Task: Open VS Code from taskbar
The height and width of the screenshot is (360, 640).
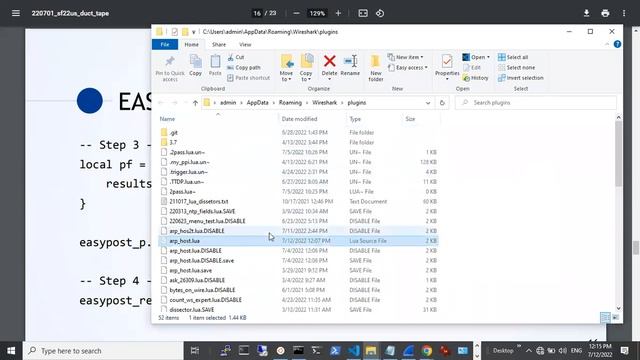Action: [x=353, y=351]
